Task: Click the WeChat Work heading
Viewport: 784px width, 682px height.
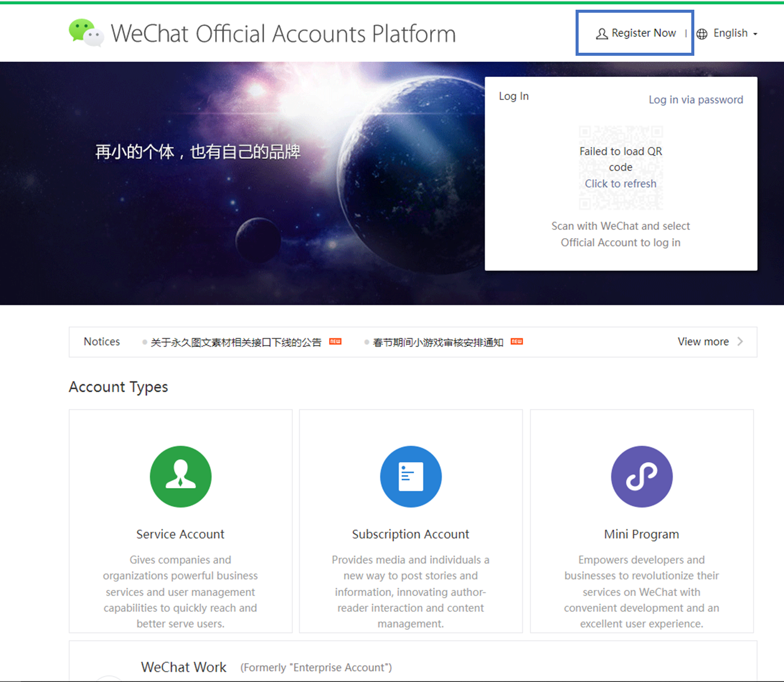Action: pos(184,667)
